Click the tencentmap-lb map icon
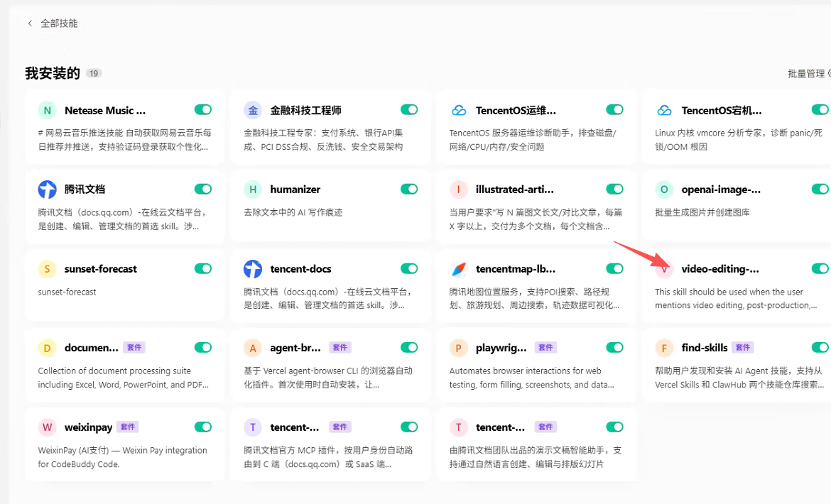 (458, 269)
